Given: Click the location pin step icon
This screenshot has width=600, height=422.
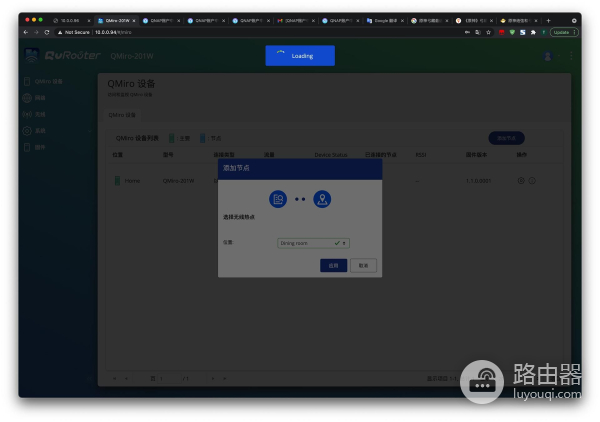Looking at the screenshot, I should [x=322, y=199].
